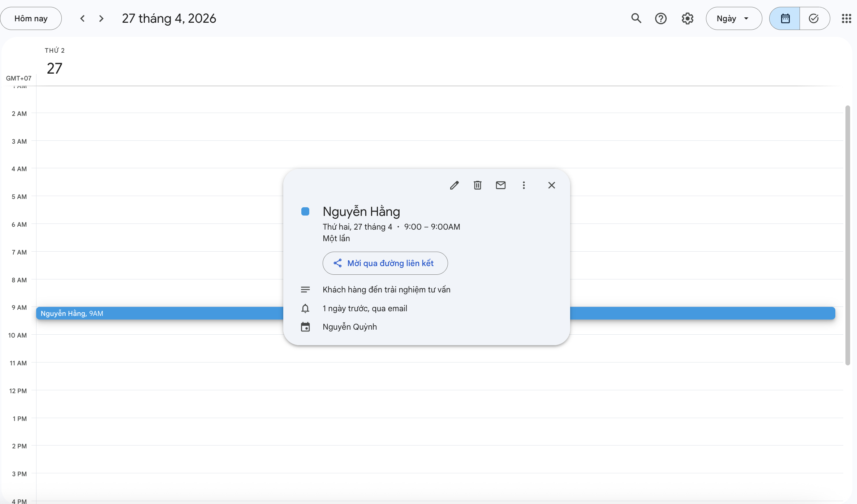The width and height of the screenshot is (857, 504).
Task: Close the Nguyễn Hằng event popup
Action: coord(551,185)
